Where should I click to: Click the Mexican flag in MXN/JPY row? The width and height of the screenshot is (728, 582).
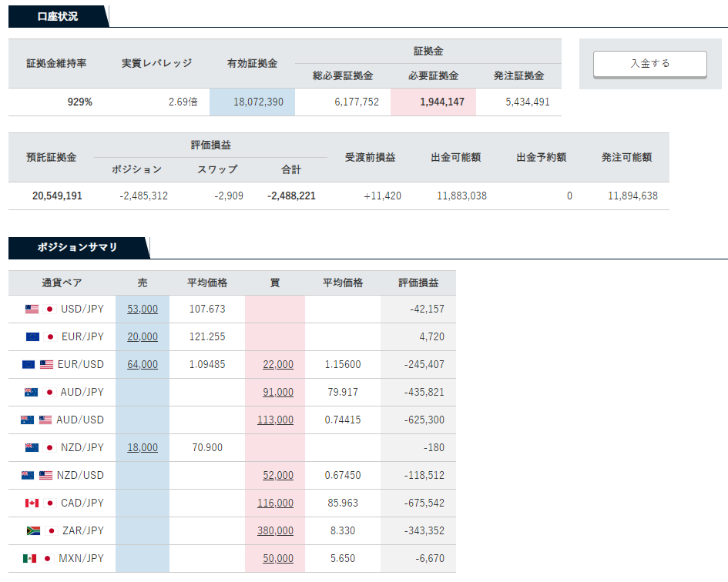[x=30, y=558]
